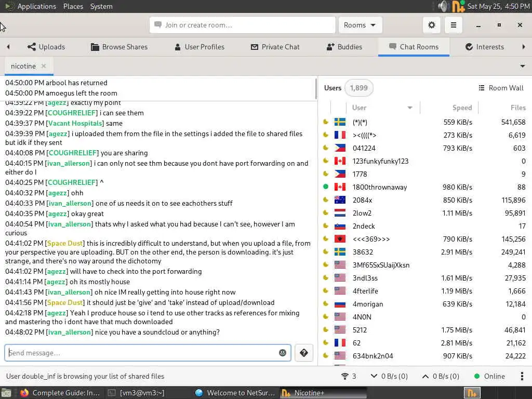Open the Private Chat tab
Viewport: 532px width, 399px height.
click(x=275, y=47)
